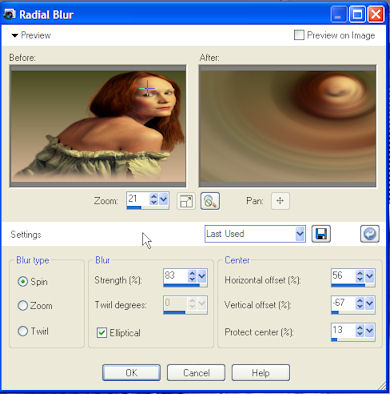Image resolution: width=390 pixels, height=394 pixels.
Task: Click the OK button
Action: [x=131, y=372]
